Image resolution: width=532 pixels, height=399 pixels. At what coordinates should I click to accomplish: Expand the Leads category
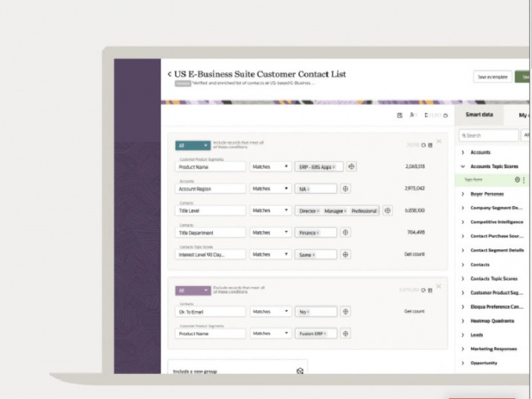click(463, 335)
